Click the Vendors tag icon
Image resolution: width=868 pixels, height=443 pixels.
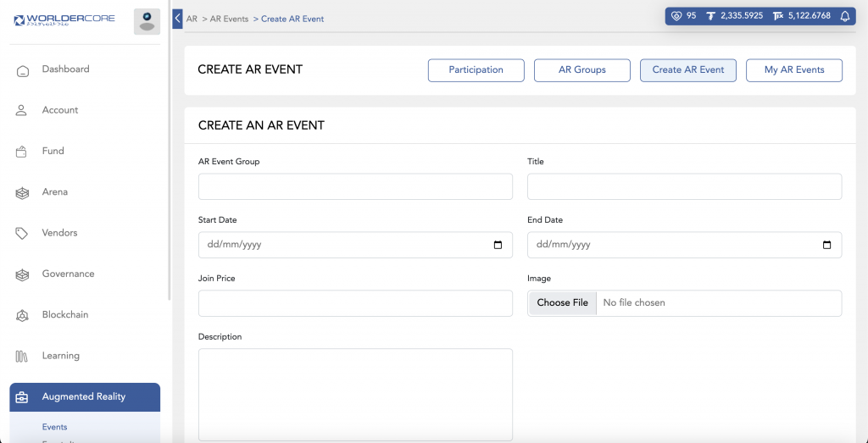[21, 234]
